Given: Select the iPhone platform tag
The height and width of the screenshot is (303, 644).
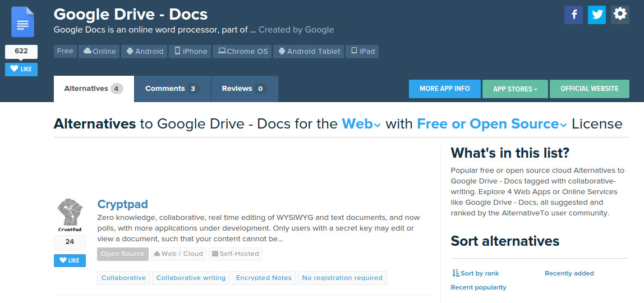Looking at the screenshot, I should 191,52.
